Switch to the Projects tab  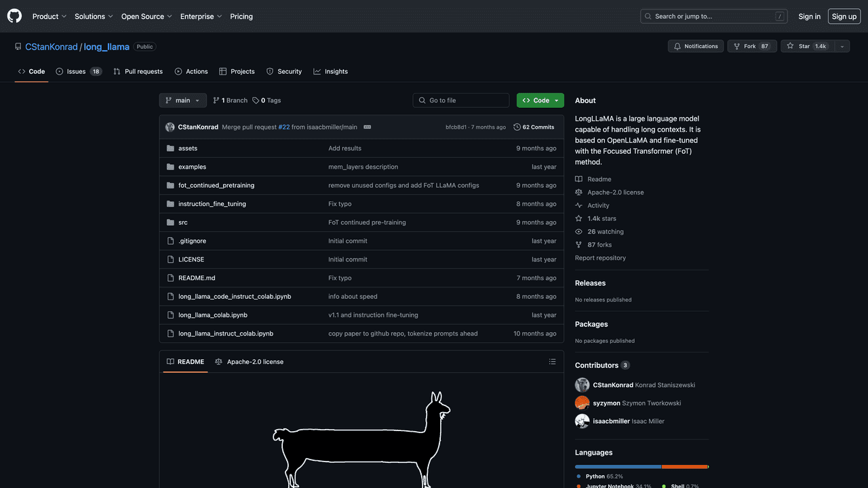coord(237,71)
